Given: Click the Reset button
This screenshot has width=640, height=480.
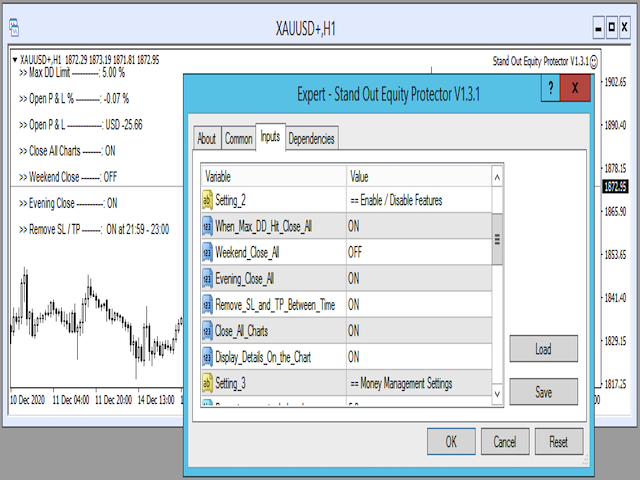Looking at the screenshot, I should 558,441.
